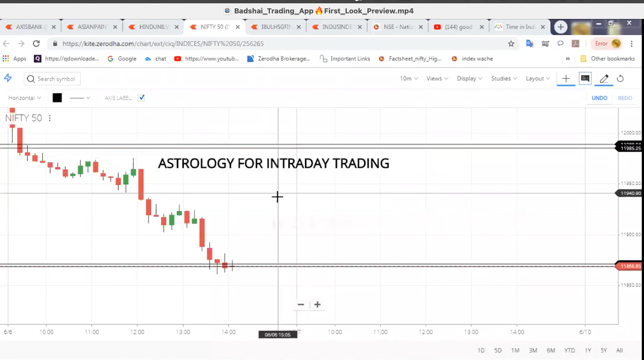644x360 pixels.
Task: Click the UNDO button
Action: 599,98
